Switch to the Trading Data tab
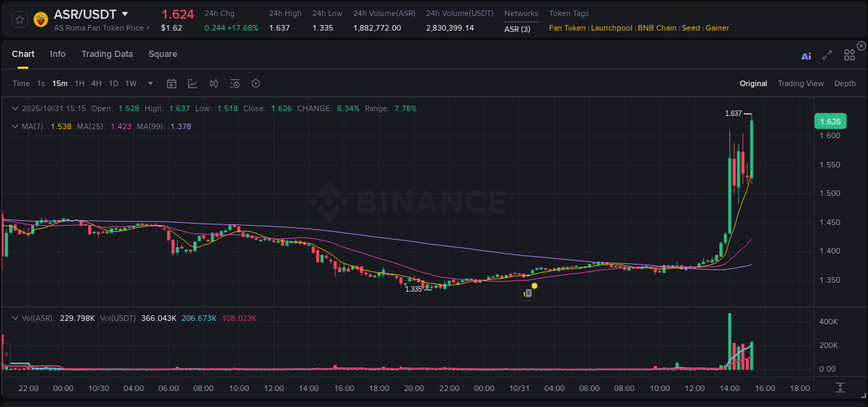This screenshot has height=407, width=868. tap(107, 53)
